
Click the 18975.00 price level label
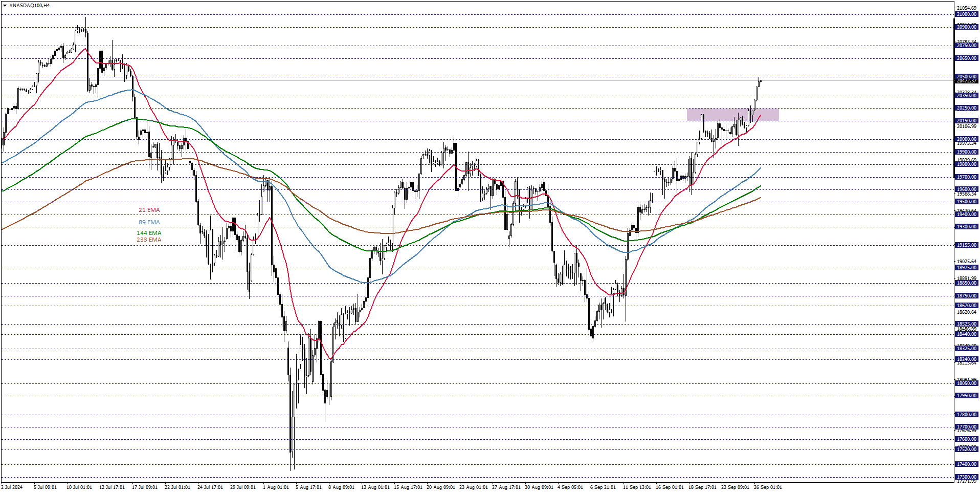[967, 268]
